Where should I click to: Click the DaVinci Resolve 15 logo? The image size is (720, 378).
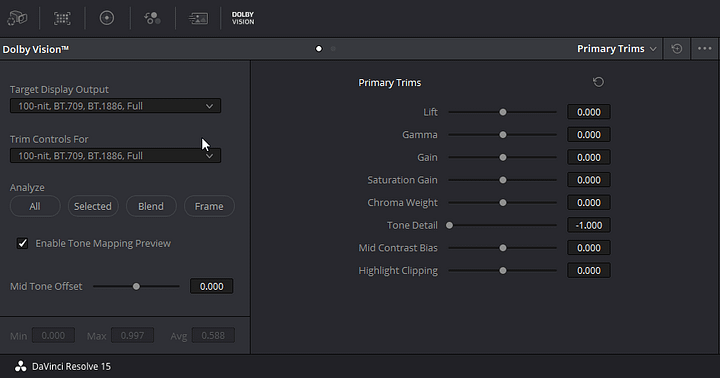[x=21, y=366]
